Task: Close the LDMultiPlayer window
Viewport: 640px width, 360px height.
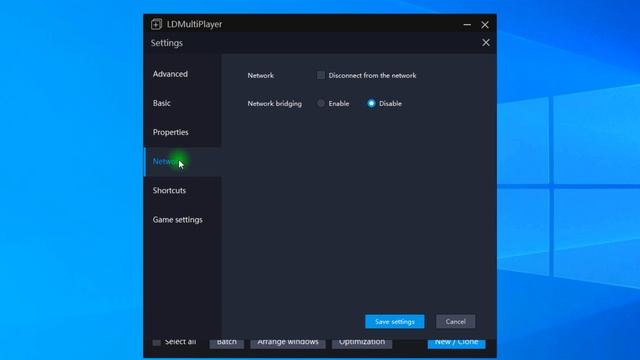Action: 485,25
